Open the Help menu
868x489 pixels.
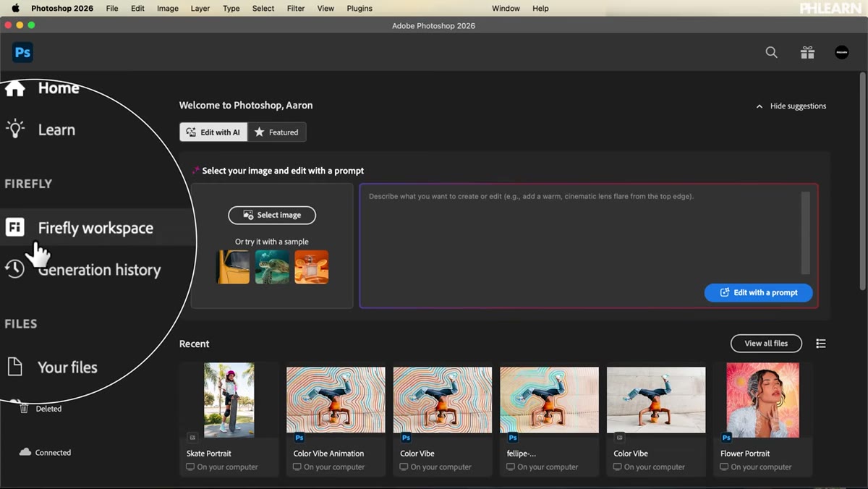click(540, 9)
